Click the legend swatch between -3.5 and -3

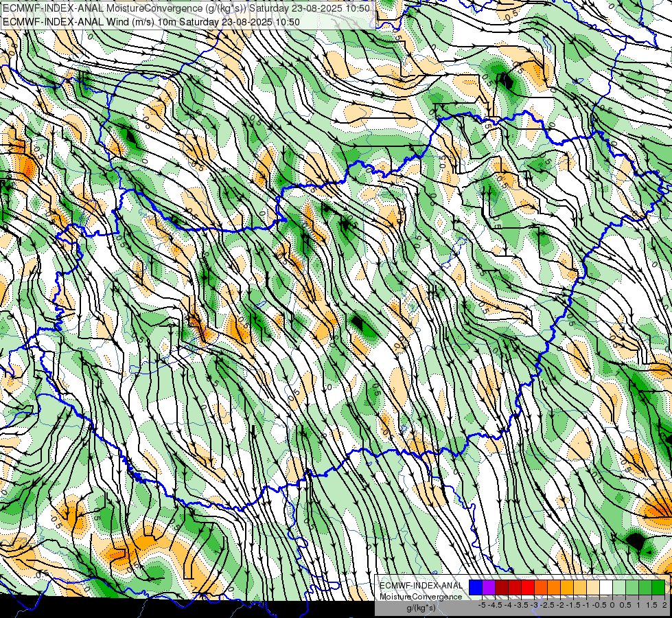pos(528,588)
